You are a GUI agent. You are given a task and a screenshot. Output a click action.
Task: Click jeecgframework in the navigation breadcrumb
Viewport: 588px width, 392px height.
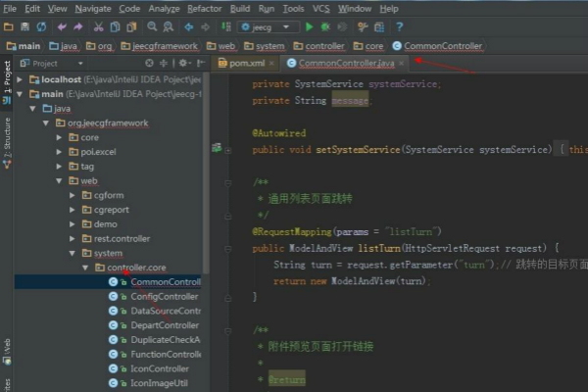tap(160, 45)
